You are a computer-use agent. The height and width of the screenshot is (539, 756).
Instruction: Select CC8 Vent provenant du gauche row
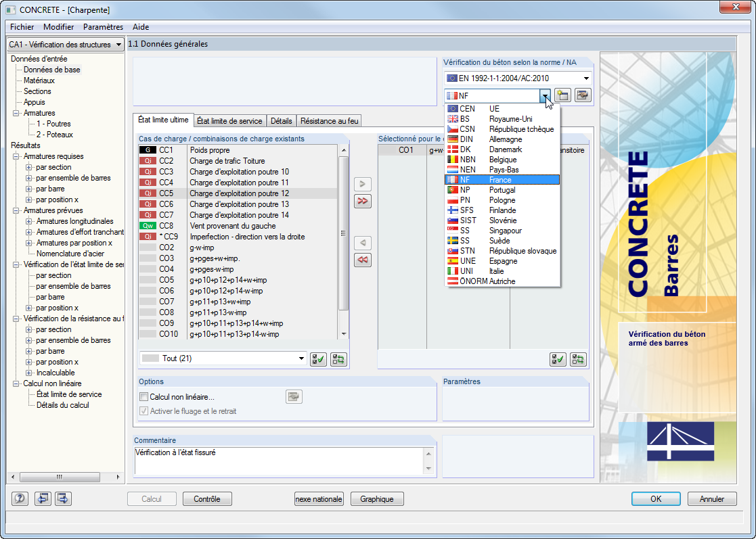pyautogui.click(x=238, y=226)
